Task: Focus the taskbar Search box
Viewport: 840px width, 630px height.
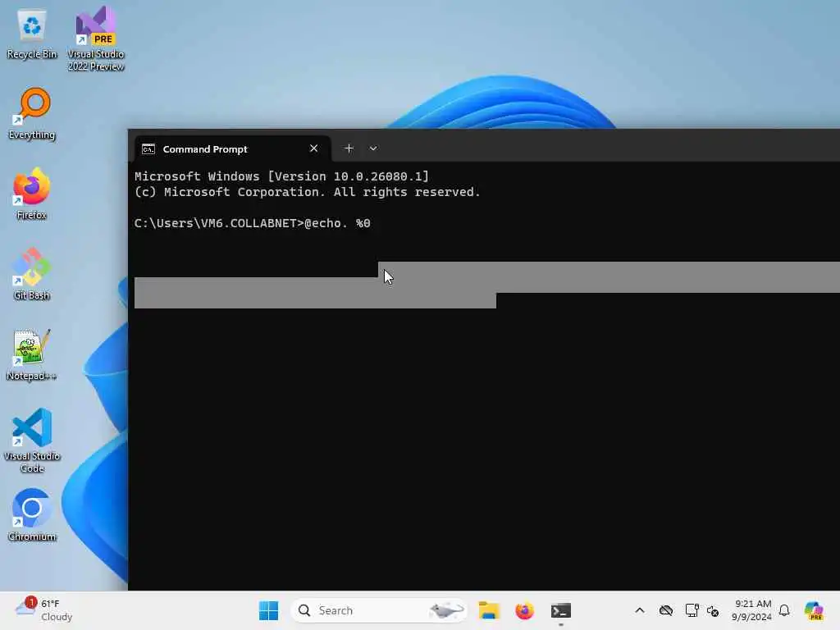Action: (x=378, y=610)
